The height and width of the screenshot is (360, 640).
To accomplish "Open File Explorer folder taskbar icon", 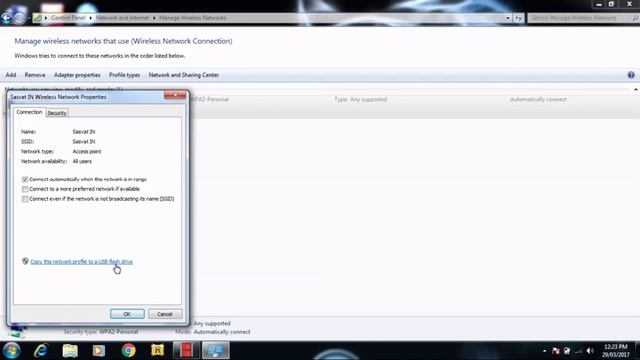I will 70,350.
